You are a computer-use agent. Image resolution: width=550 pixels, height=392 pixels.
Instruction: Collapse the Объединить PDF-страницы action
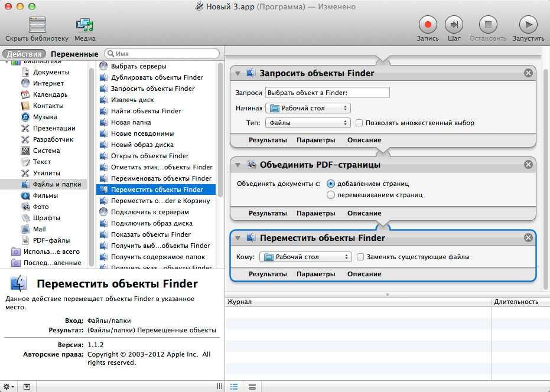[x=237, y=165]
